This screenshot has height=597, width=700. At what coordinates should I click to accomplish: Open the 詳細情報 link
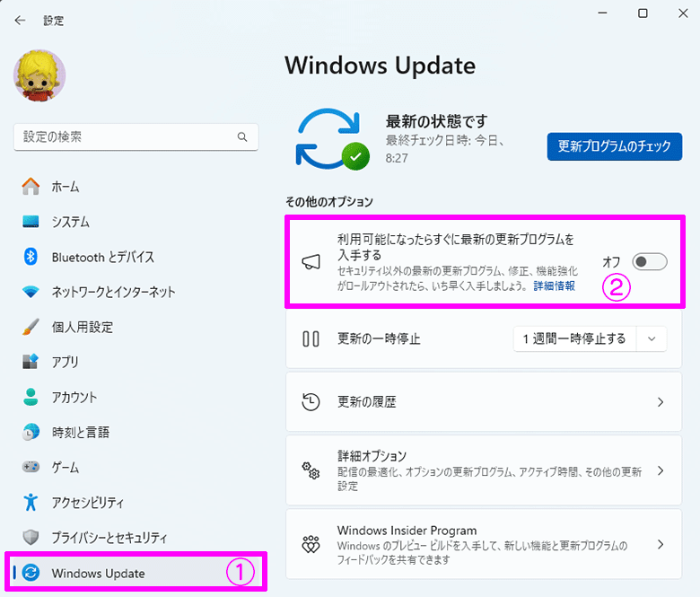tap(554, 285)
